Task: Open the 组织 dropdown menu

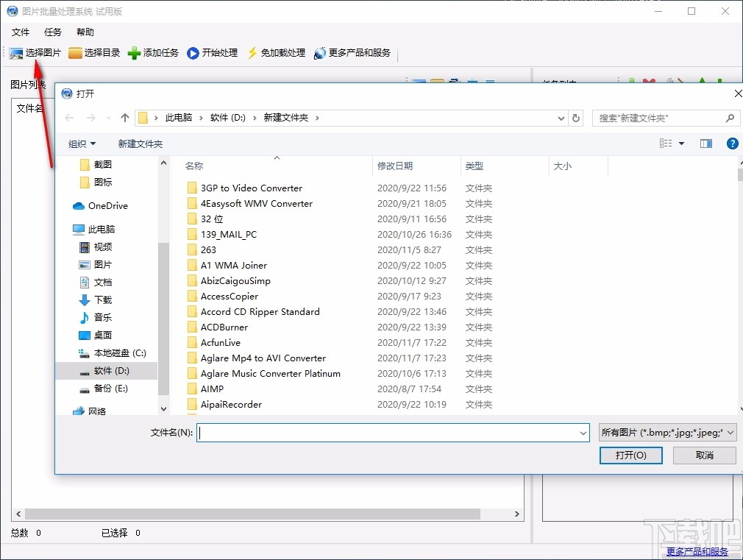Action: (x=78, y=143)
